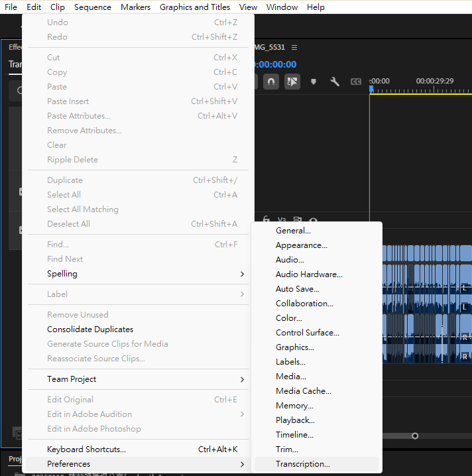Expand the Preferences submenu arrow
Viewport: 472px width, 476px height.
coord(242,464)
